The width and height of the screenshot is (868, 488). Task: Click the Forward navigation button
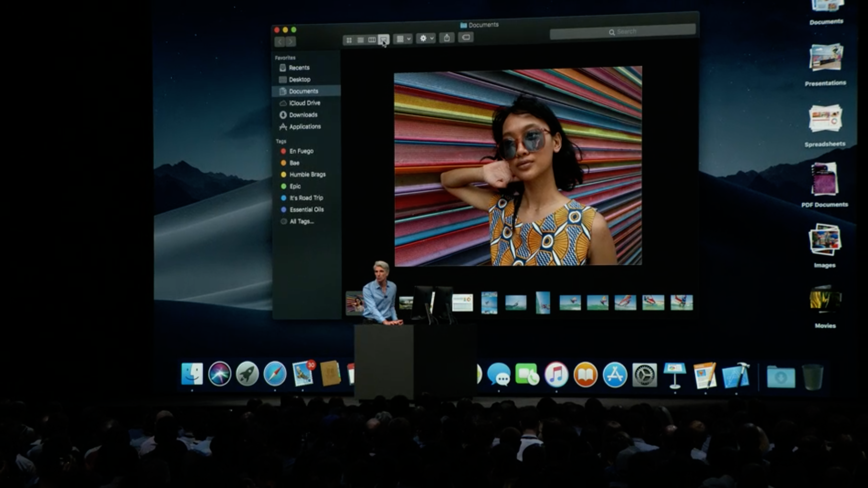(x=291, y=42)
